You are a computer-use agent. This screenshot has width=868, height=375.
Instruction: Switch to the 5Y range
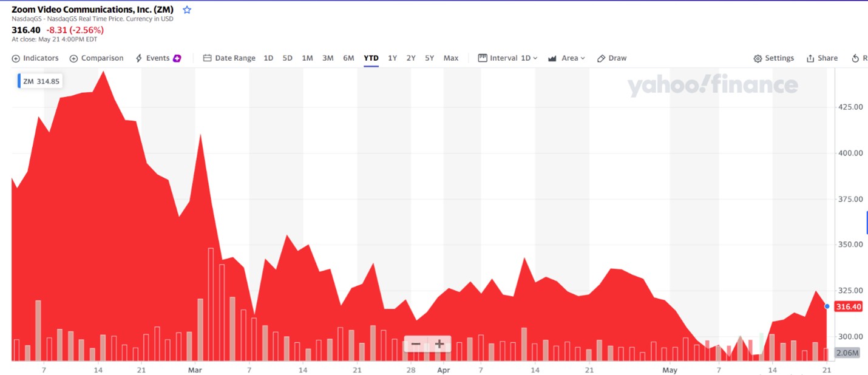pos(429,58)
